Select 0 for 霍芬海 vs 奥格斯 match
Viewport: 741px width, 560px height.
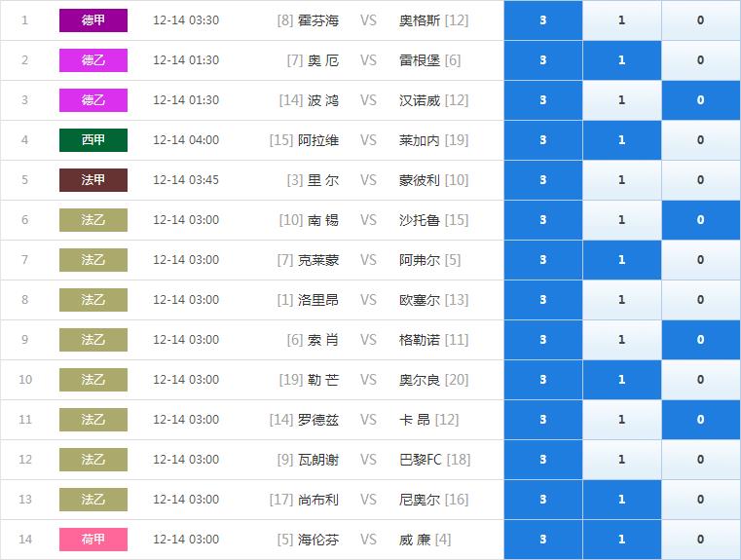click(701, 20)
